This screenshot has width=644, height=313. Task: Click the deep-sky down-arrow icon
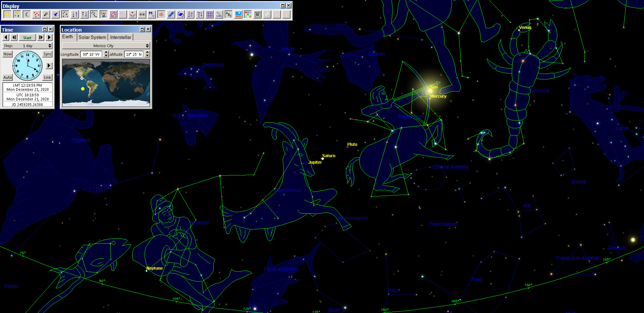pyautogui.click(x=200, y=14)
